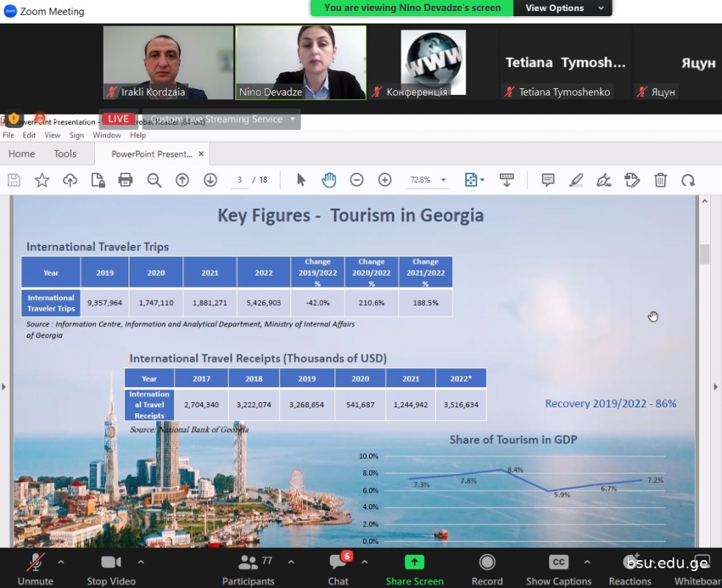
Task: Click the zoom in plus icon
Action: (x=385, y=180)
